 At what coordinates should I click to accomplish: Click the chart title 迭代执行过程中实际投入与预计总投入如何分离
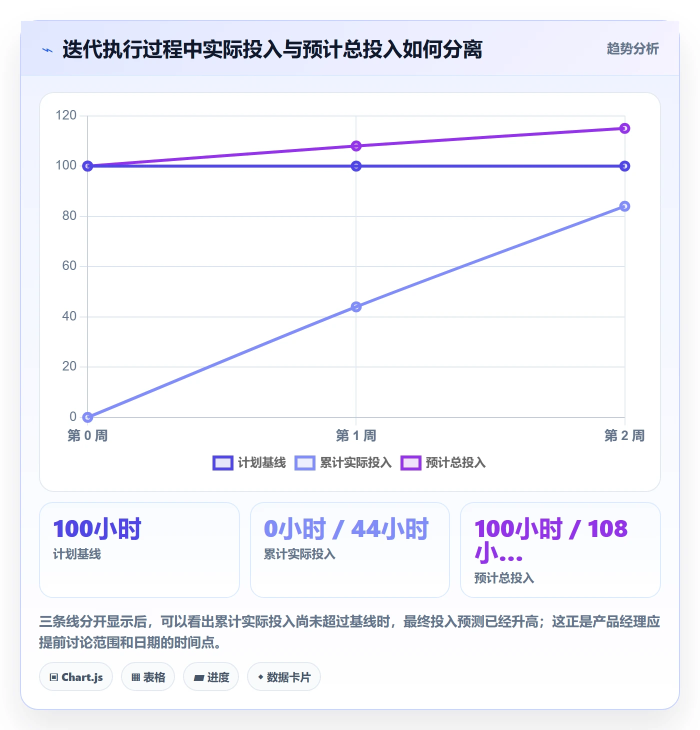[272, 49]
